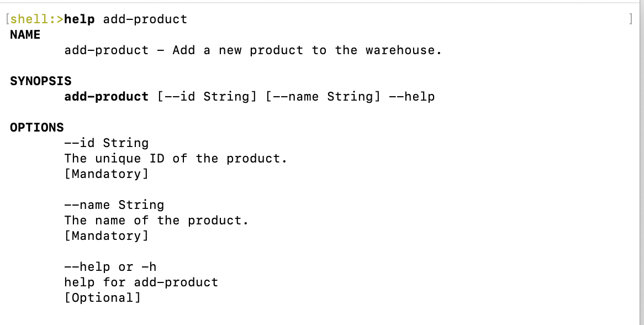The height and width of the screenshot is (325, 644).
Task: Click the 'Add a new product to the warehouse' description
Action: coord(307,50)
